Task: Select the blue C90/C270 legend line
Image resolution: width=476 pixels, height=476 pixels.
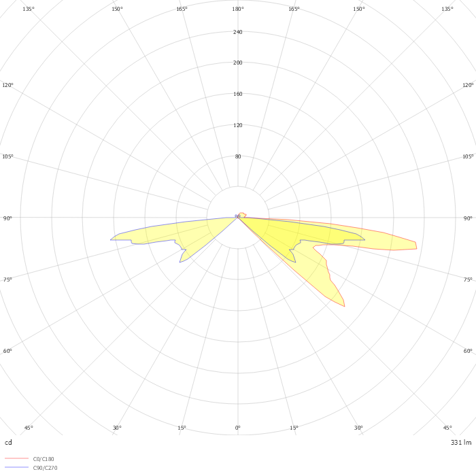Action: [17, 467]
